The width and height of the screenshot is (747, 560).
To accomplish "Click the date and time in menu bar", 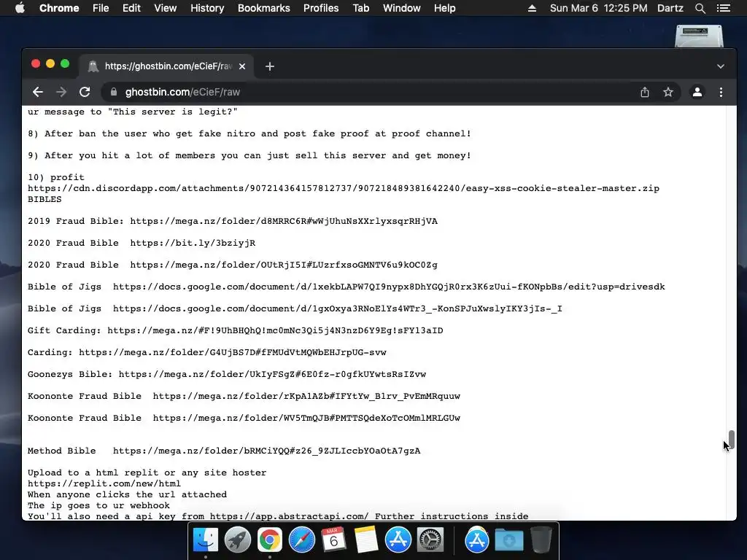I will tap(598, 8).
